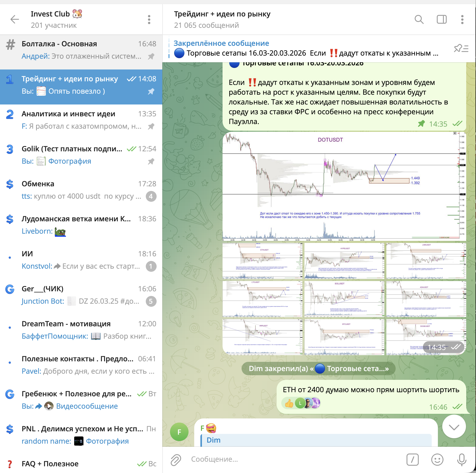Open the emoji picker smiley icon
Image resolution: width=476 pixels, height=473 pixels.
tap(437, 459)
